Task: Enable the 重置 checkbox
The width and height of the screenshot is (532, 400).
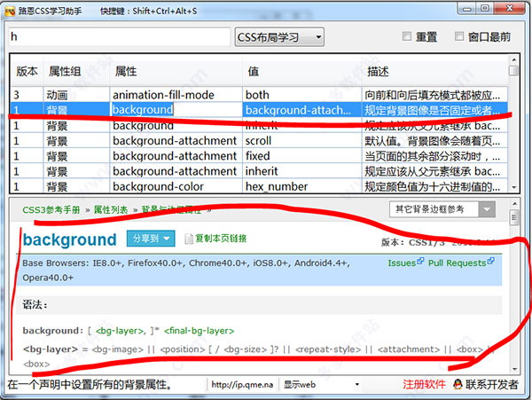Action: 406,36
